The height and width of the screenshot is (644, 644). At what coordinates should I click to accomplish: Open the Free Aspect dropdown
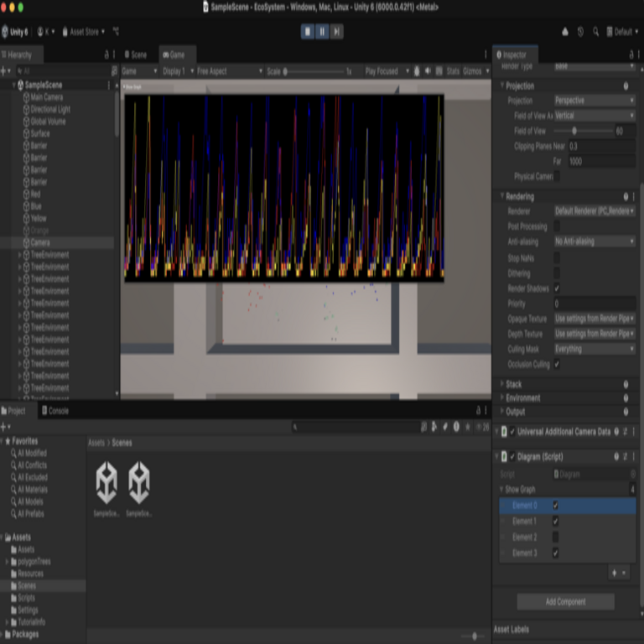(x=226, y=71)
